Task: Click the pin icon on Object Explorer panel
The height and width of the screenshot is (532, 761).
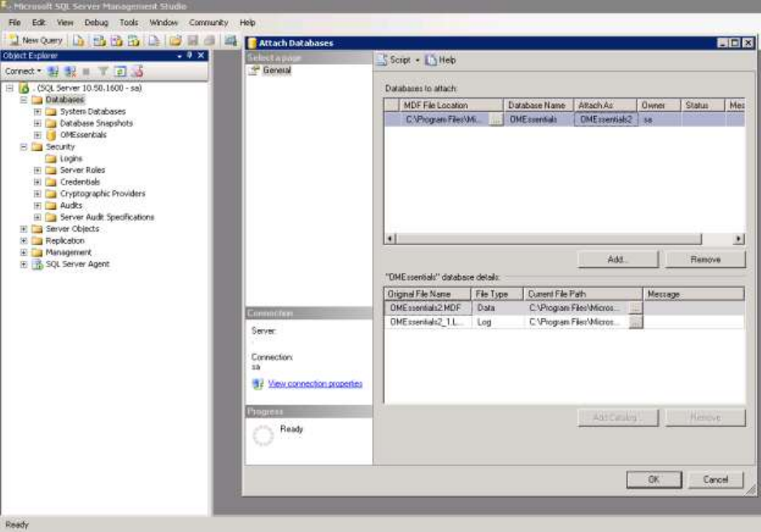Action: click(190, 55)
